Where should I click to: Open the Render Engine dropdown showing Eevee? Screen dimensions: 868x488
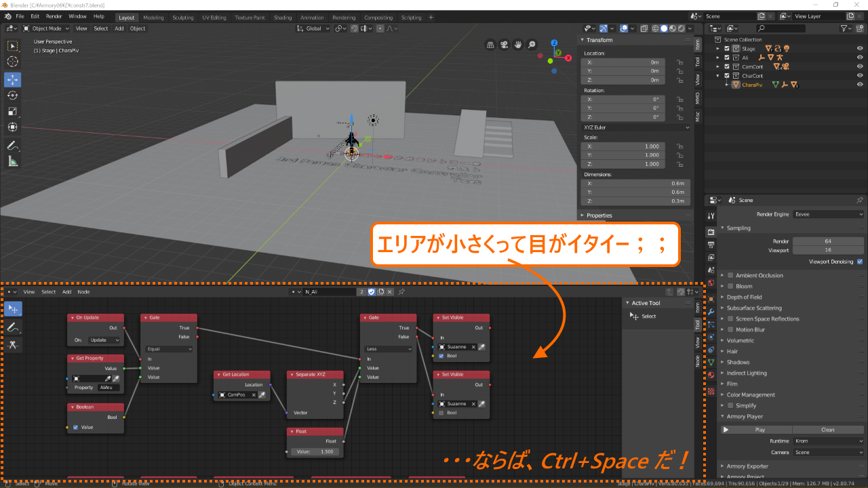(828, 213)
